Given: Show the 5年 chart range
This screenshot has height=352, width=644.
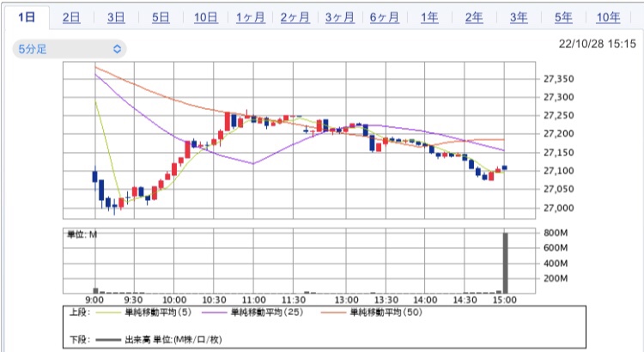Looking at the screenshot, I should coord(563,18).
